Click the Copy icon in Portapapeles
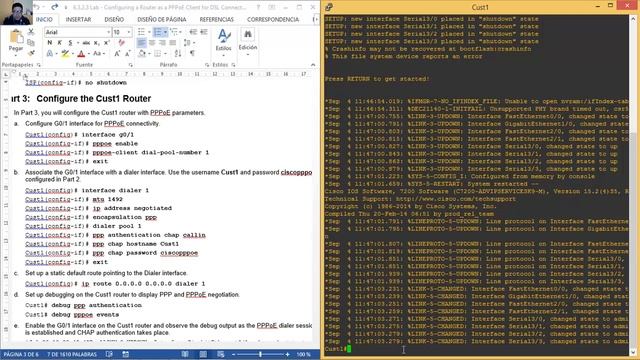The height and width of the screenshot is (360, 640). [31, 42]
